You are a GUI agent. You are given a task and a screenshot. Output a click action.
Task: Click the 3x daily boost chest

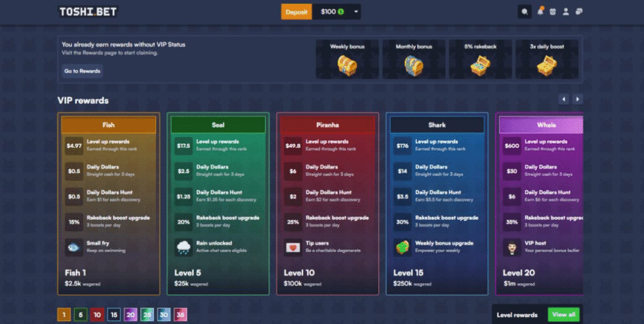point(545,65)
